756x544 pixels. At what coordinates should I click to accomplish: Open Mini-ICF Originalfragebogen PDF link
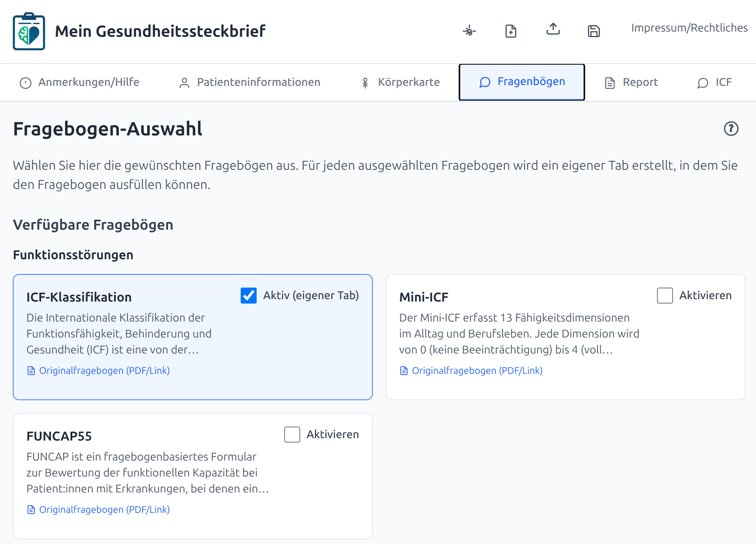pos(477,371)
